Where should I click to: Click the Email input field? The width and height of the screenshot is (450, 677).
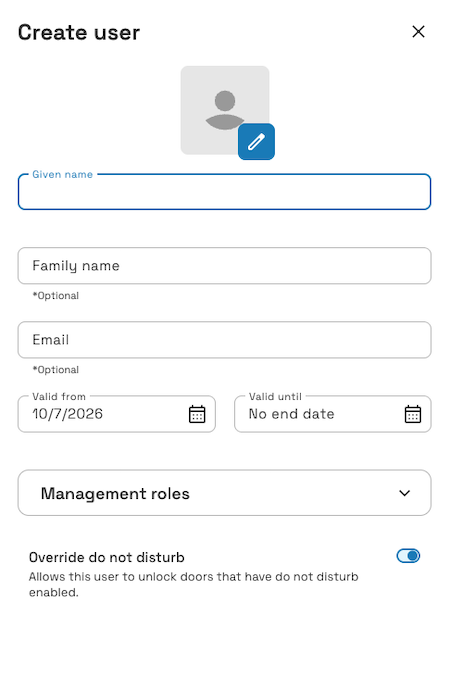pyautogui.click(x=225, y=340)
